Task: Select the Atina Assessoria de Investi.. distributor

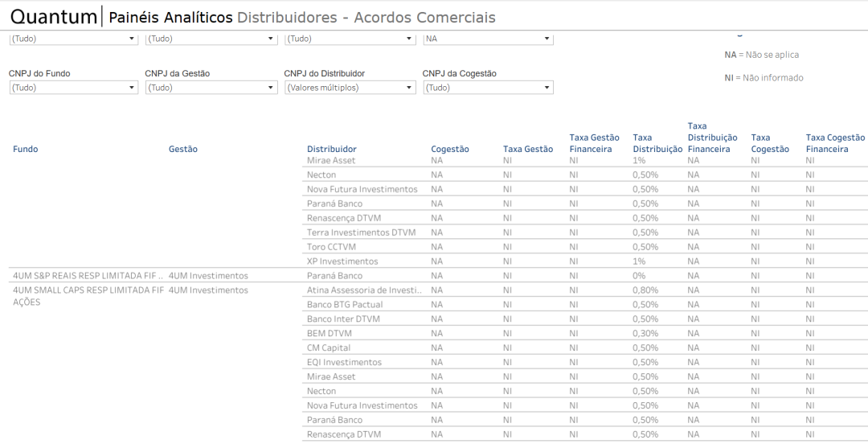Action: click(364, 290)
